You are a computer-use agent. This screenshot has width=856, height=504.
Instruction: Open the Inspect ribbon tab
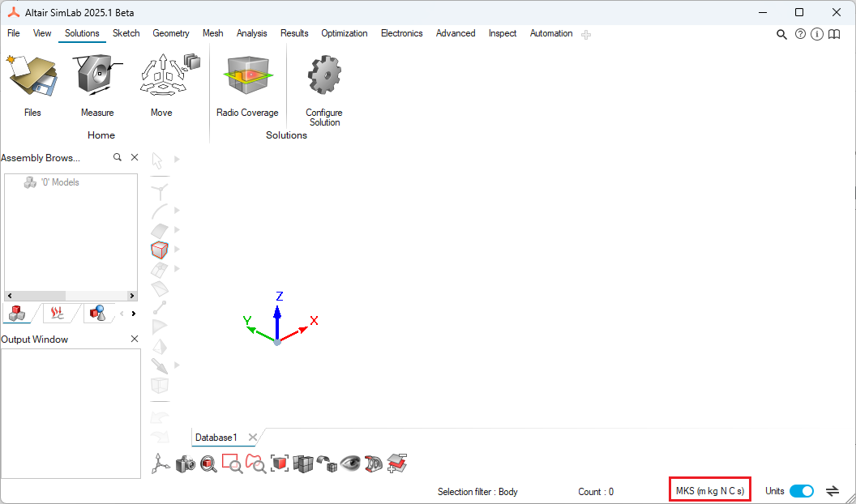point(503,33)
